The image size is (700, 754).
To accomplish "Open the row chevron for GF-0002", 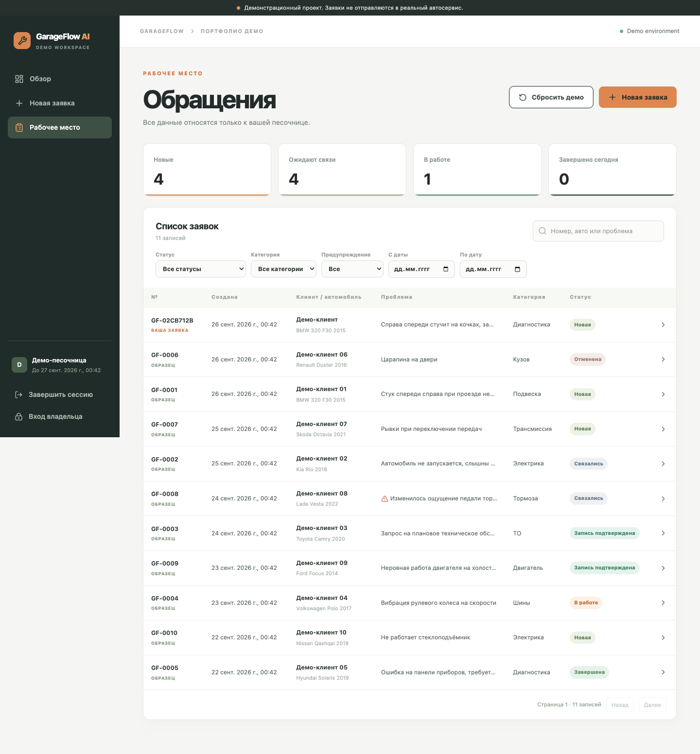I will 663,463.
